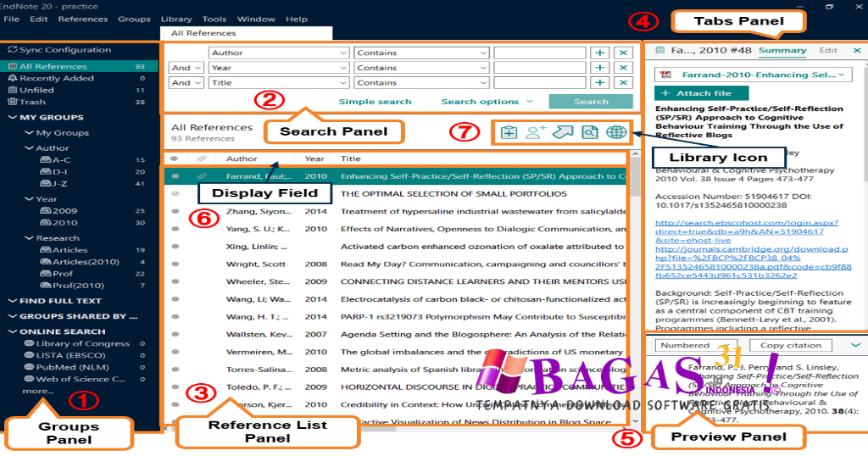Remove the Author search row
This screenshot has height=456, width=868.
[x=623, y=53]
